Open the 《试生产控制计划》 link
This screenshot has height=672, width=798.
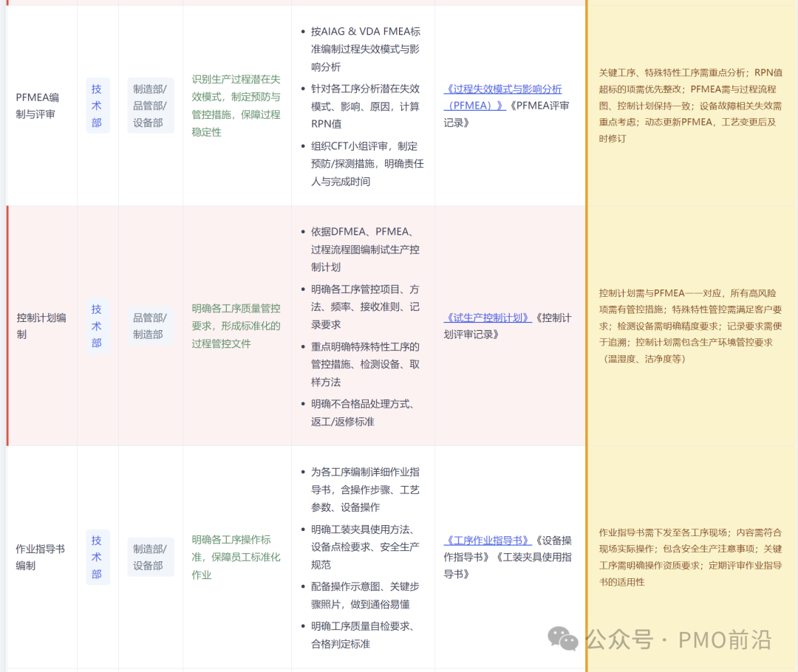[x=488, y=317]
